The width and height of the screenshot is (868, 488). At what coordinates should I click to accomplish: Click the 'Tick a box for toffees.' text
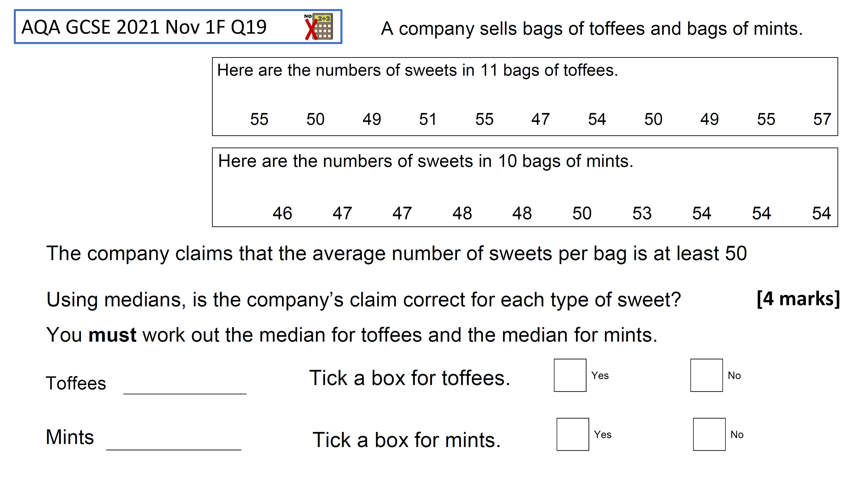coord(410,378)
